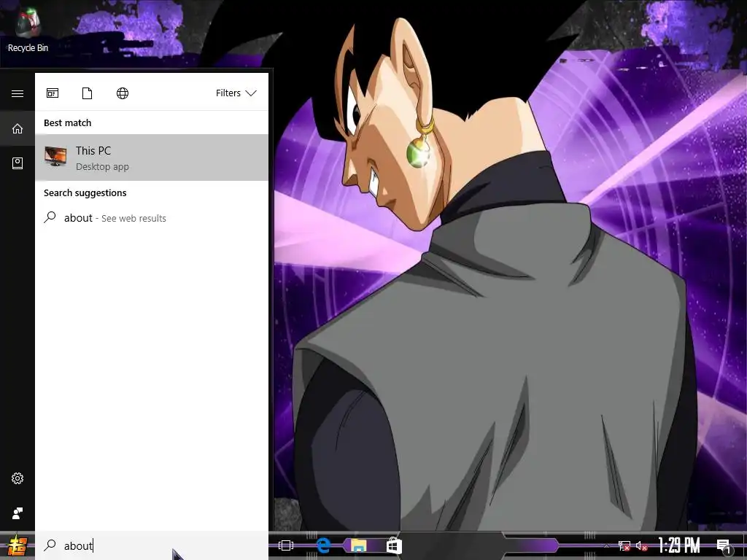Click the muted volume tray icon

coord(642,546)
